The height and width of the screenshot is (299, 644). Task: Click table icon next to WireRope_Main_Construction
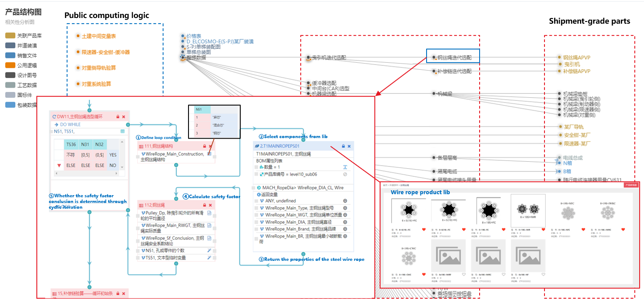point(210,154)
